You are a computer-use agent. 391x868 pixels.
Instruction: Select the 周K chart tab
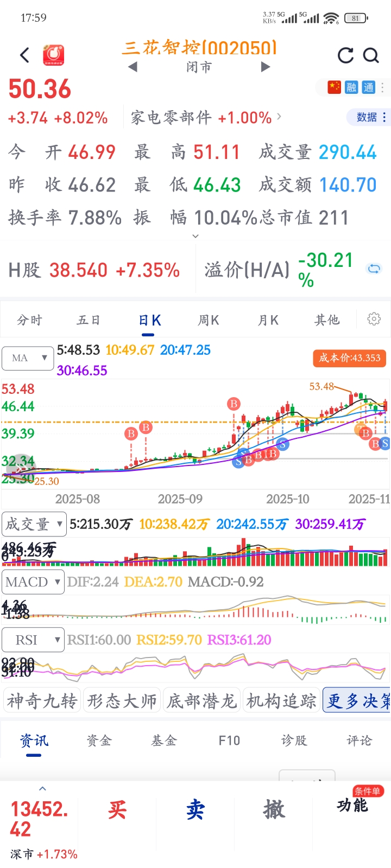point(208,320)
